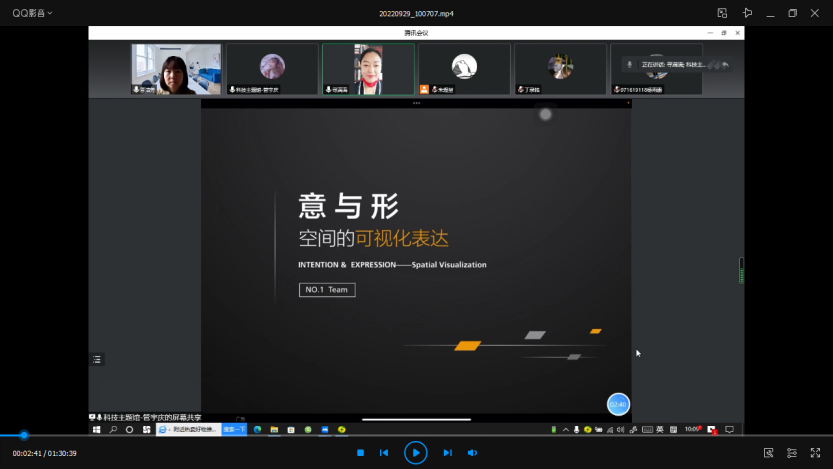Stop the video playback

point(360,453)
